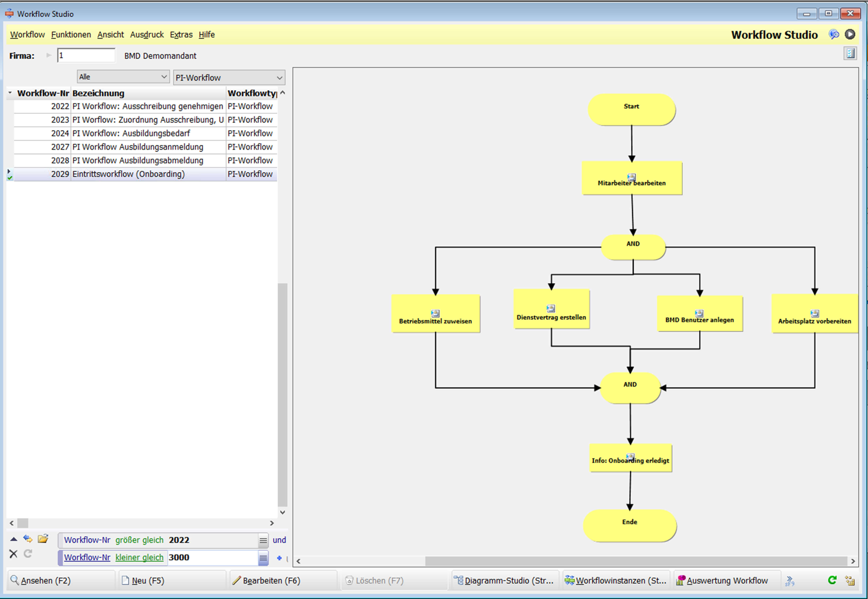Clear the filter using the X icon
Image resolution: width=868 pixels, height=599 pixels.
click(x=14, y=554)
